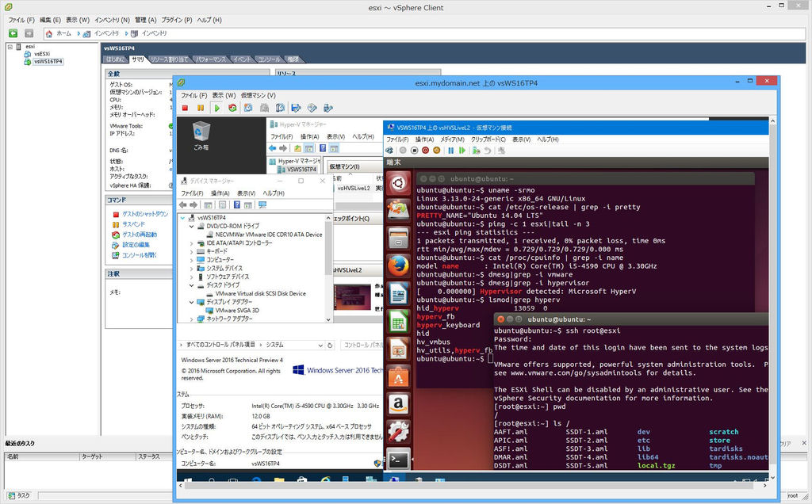The image size is (812, 504).
Task: Select VMware Virtual disk SCSI Disk Device
Action: click(260, 293)
